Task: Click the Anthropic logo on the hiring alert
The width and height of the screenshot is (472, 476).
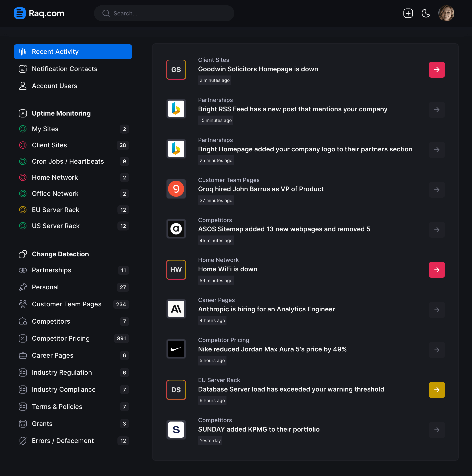Action: [x=176, y=309]
